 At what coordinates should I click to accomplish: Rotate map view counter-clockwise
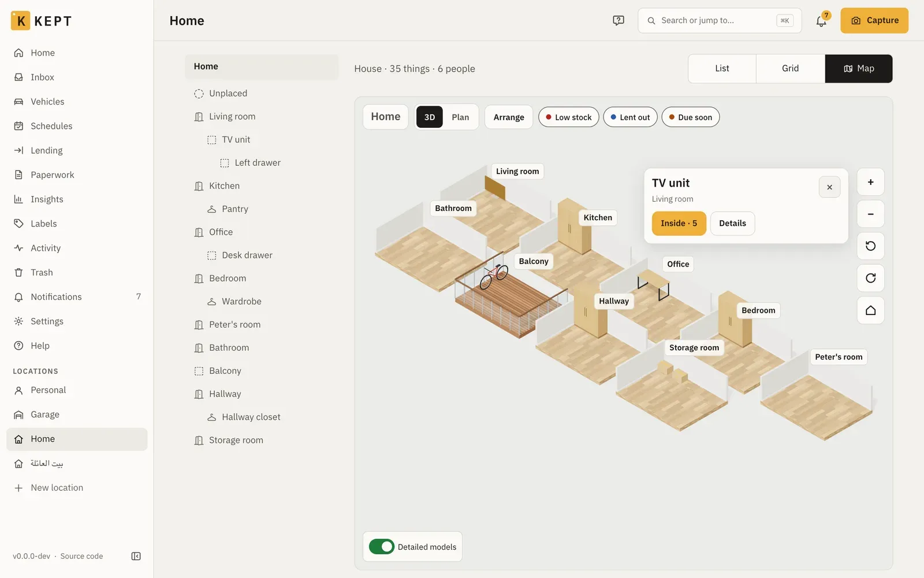(870, 246)
